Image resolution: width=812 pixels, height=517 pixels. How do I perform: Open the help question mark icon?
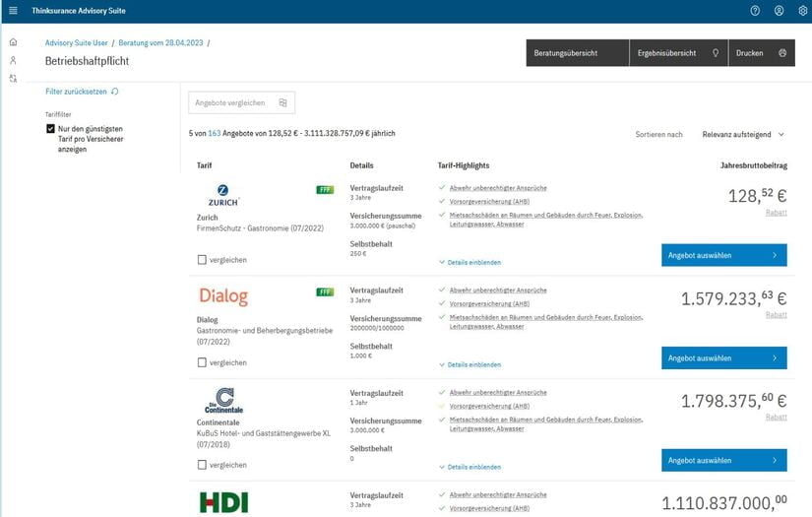point(755,11)
